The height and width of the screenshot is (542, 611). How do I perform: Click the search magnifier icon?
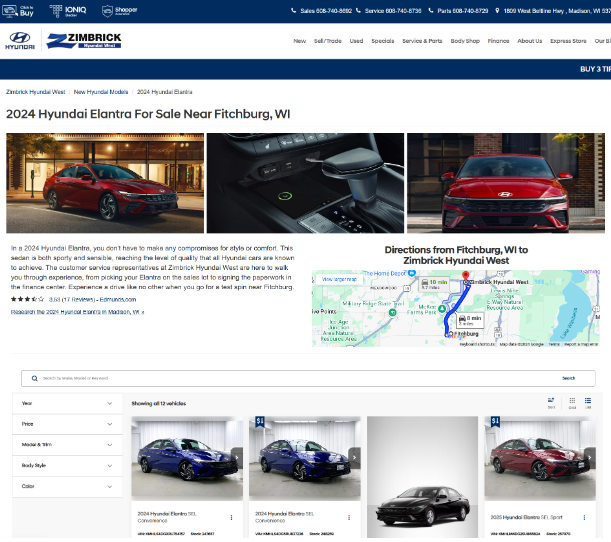[34, 378]
